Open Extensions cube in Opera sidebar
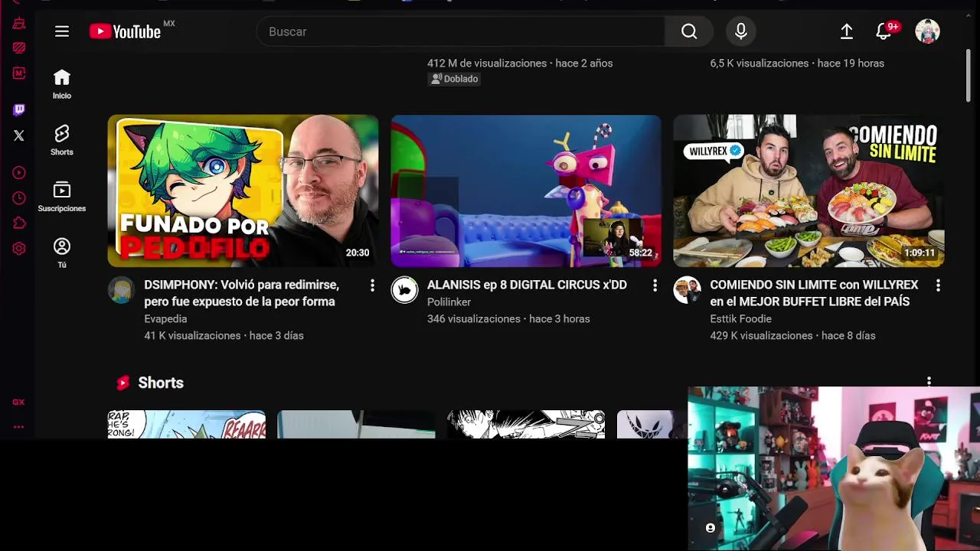Image resolution: width=980 pixels, height=551 pixels. (x=19, y=223)
